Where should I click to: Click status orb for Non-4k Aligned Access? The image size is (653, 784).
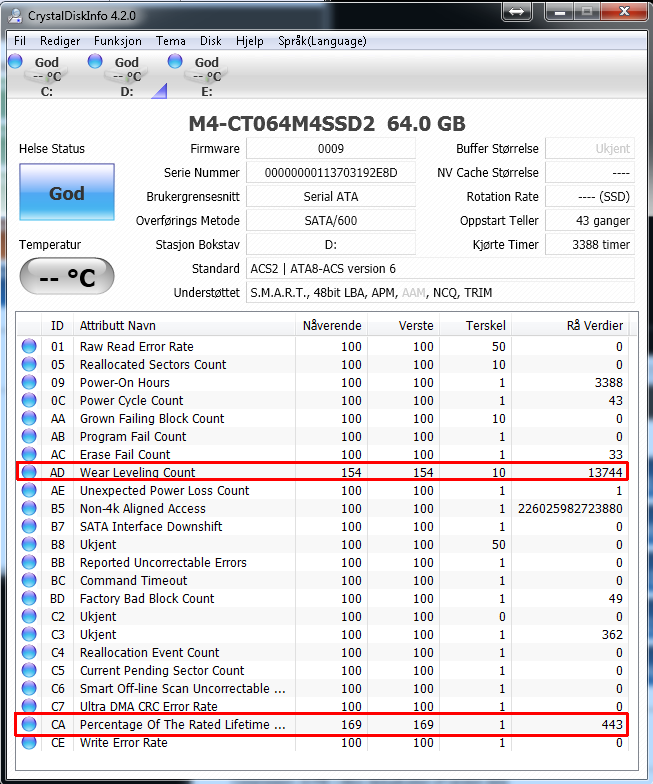[29, 508]
